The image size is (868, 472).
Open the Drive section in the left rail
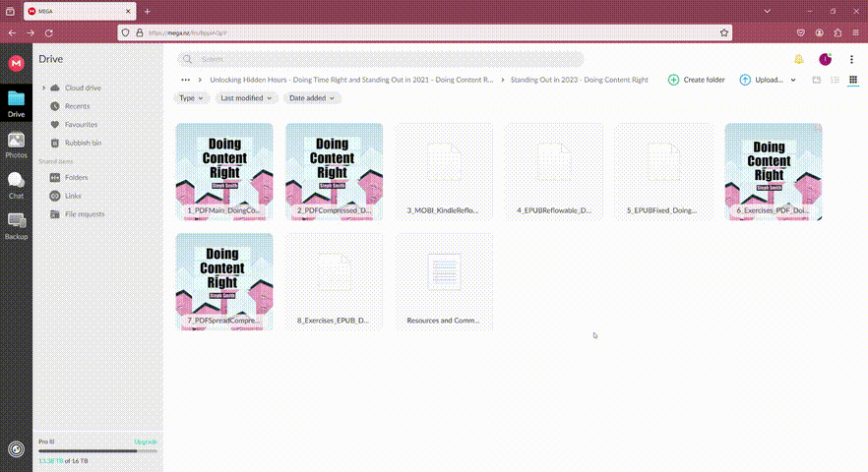click(16, 104)
